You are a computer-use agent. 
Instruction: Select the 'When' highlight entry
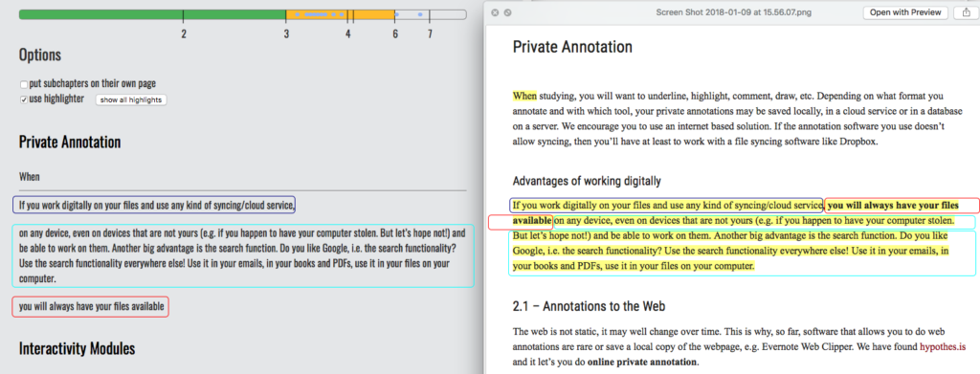click(x=30, y=177)
